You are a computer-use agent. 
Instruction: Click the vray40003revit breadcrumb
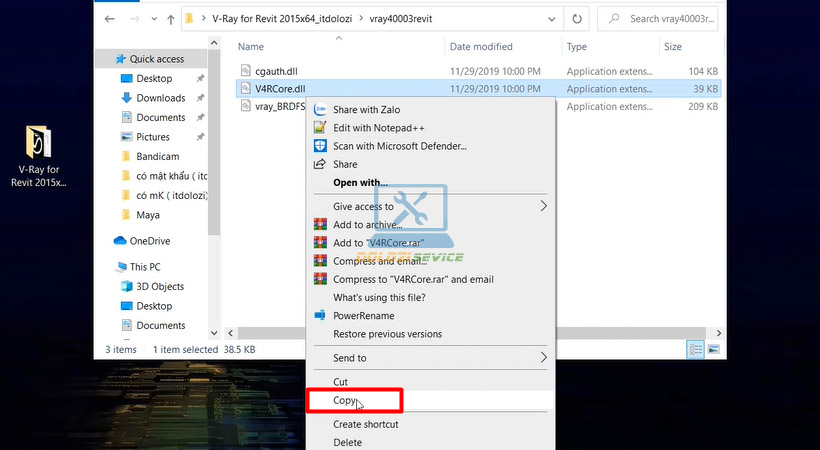pyautogui.click(x=401, y=19)
